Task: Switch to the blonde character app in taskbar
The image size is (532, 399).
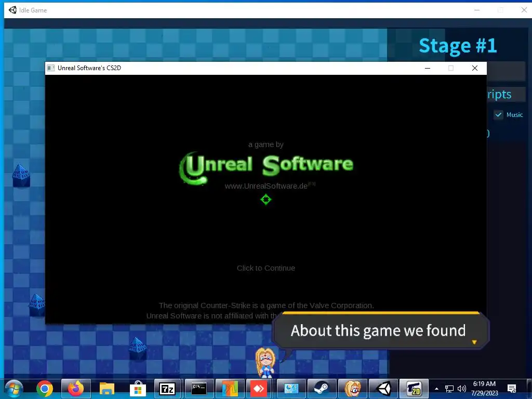Action: 353,389
